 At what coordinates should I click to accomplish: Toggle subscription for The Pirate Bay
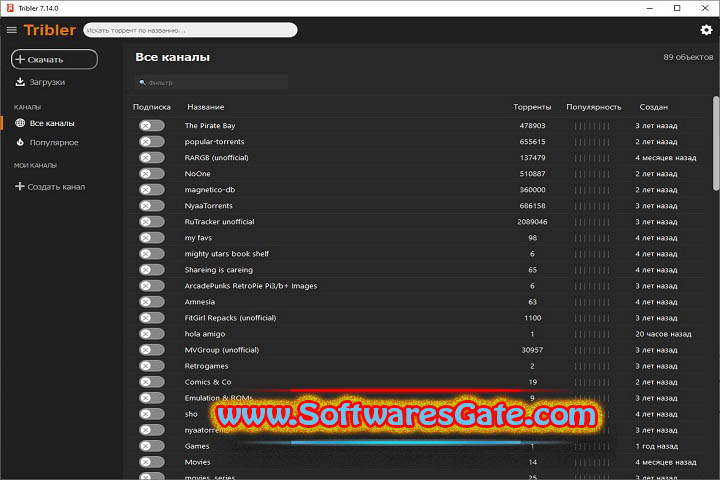pyautogui.click(x=152, y=125)
